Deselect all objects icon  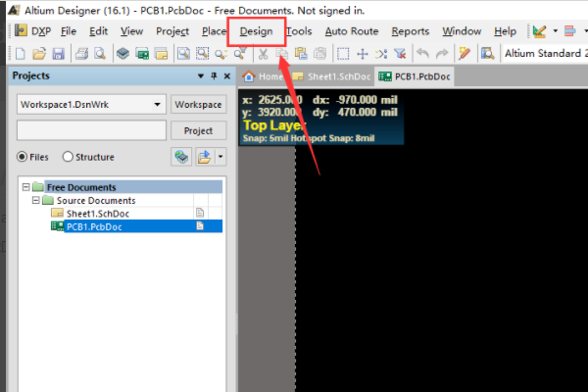381,54
